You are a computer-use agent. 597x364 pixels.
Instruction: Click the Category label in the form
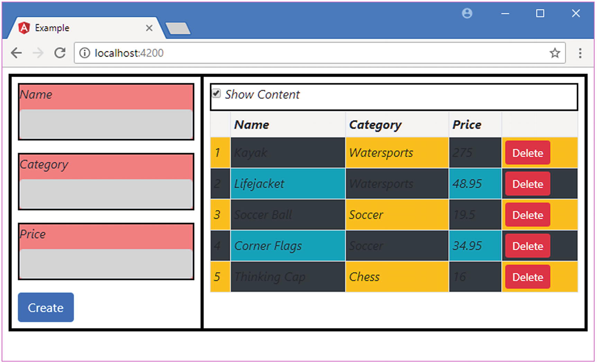coord(44,165)
